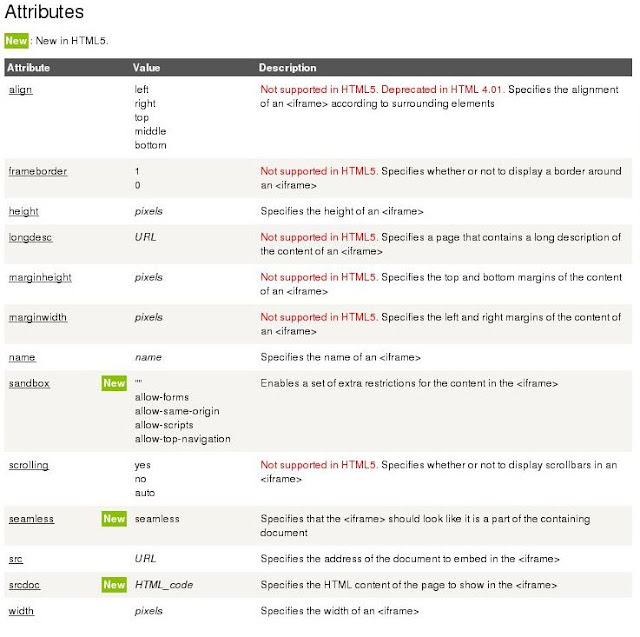640x637 pixels.
Task: Open the sandbox attribute link
Action: [x=29, y=383]
